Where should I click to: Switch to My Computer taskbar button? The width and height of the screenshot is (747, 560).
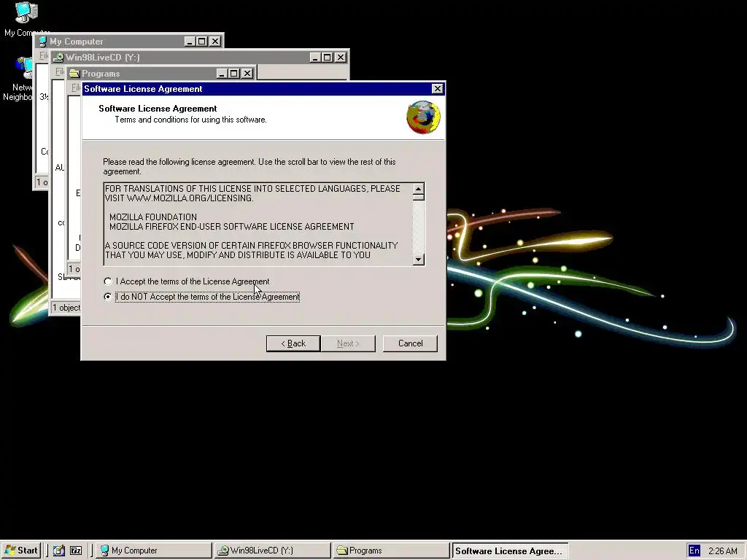[153, 551]
